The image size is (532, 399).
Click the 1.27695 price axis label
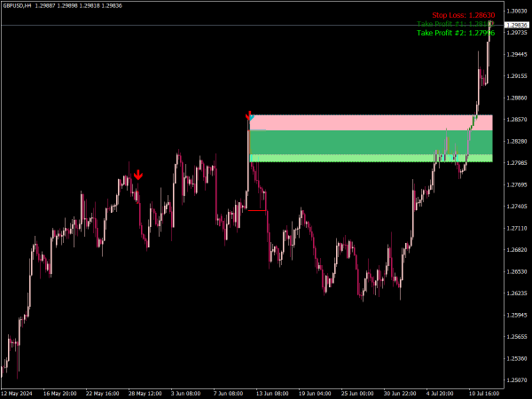[x=517, y=184]
